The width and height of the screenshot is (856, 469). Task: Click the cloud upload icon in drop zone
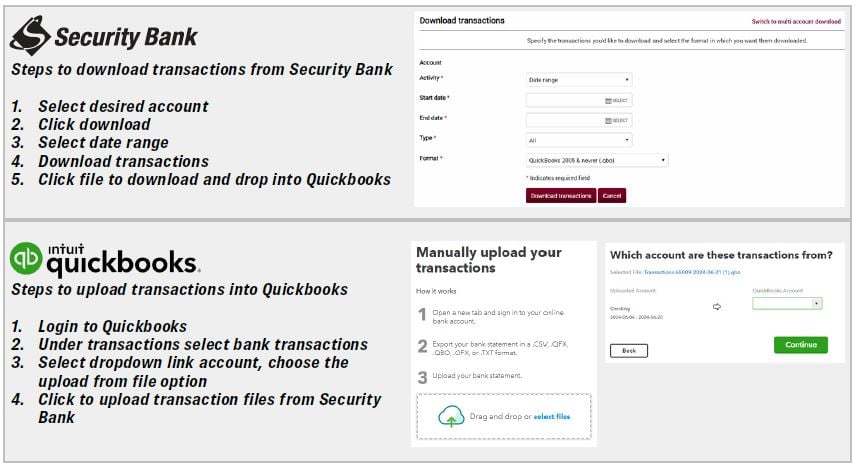(x=451, y=416)
